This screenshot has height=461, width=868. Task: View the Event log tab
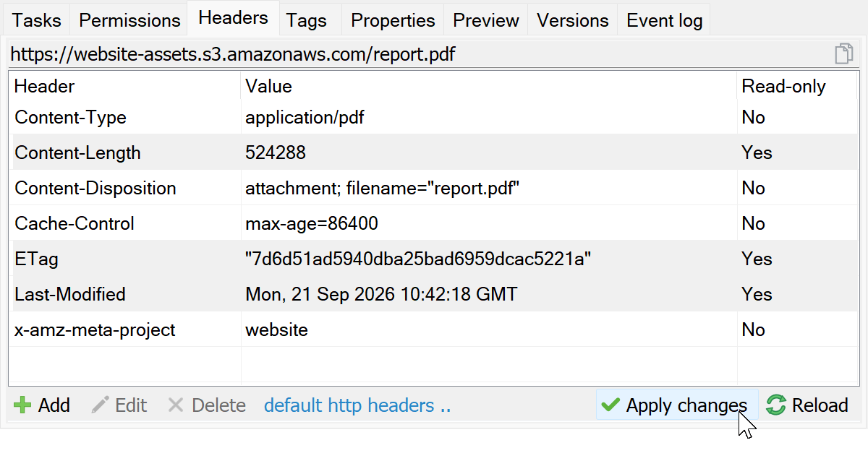tap(665, 21)
